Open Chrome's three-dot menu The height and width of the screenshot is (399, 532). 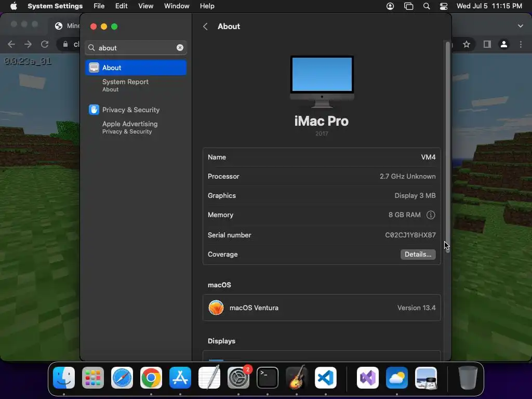521,44
